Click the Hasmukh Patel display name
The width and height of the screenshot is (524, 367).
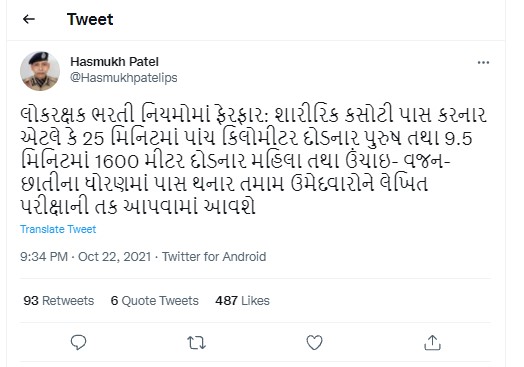[114, 62]
